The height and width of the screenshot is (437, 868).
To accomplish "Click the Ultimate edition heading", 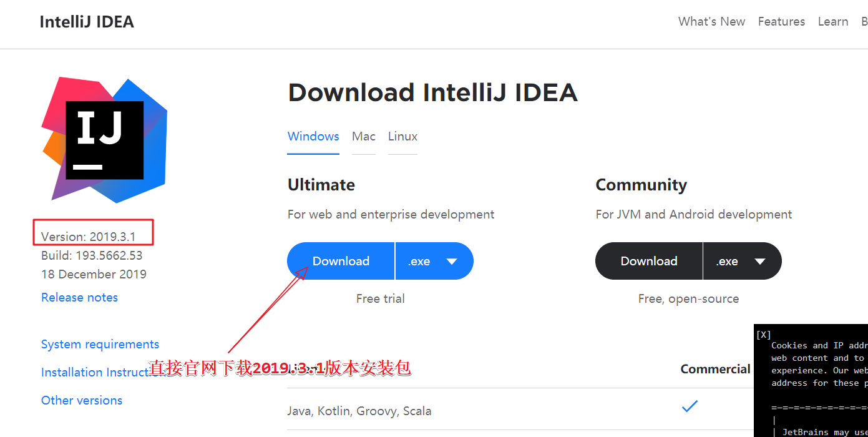I will click(321, 185).
